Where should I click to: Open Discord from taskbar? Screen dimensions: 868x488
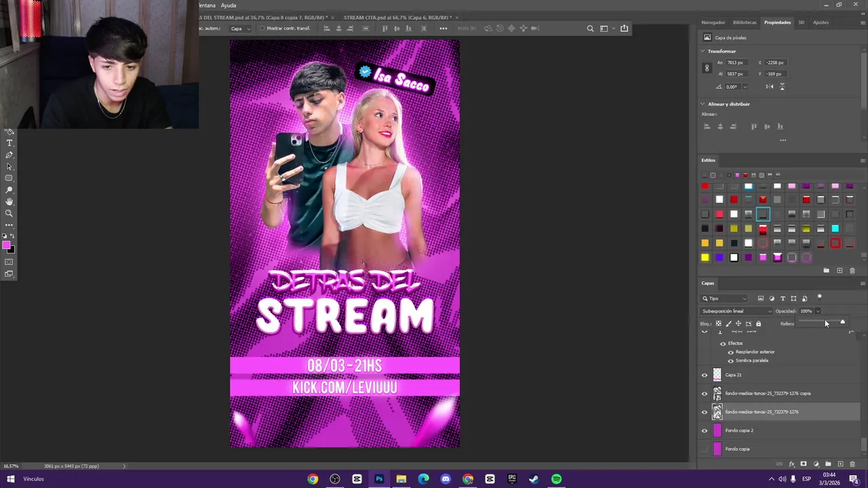[446, 479]
